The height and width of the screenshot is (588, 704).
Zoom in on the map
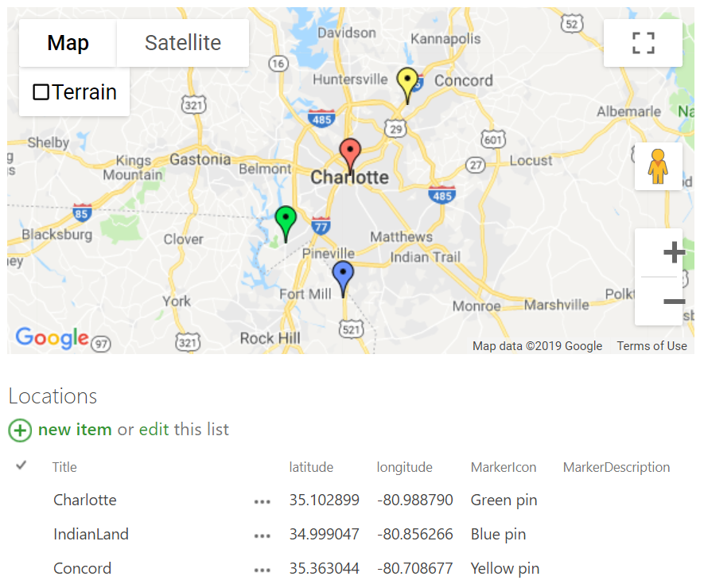coord(674,253)
